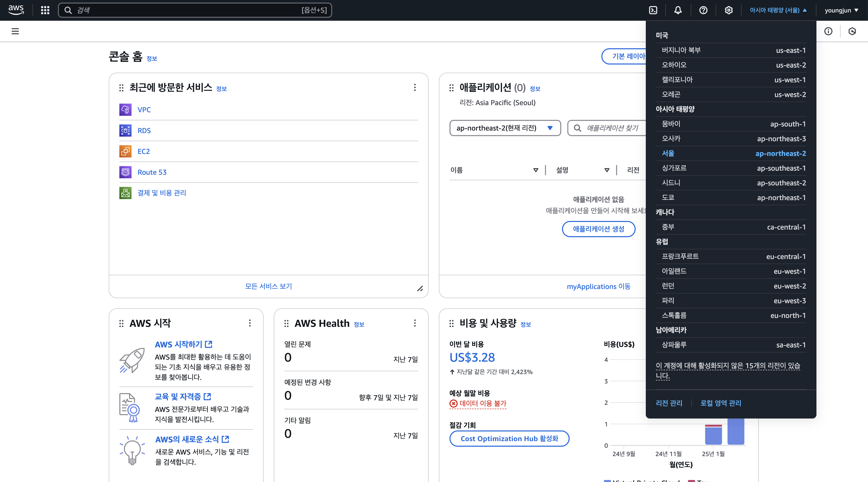Click the hamburger navigation menu icon
Image resolution: width=868 pixels, height=482 pixels.
coord(15,31)
